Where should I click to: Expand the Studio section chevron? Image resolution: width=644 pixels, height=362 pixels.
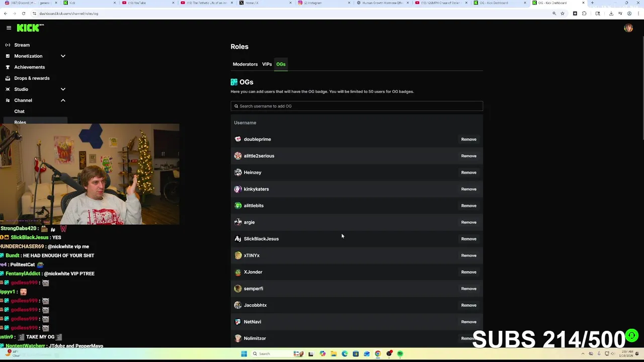(x=63, y=89)
